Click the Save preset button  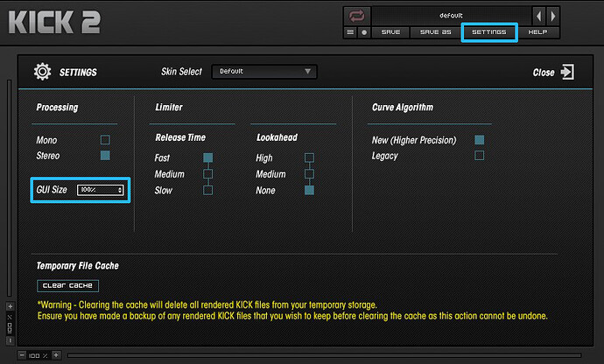[x=390, y=32]
